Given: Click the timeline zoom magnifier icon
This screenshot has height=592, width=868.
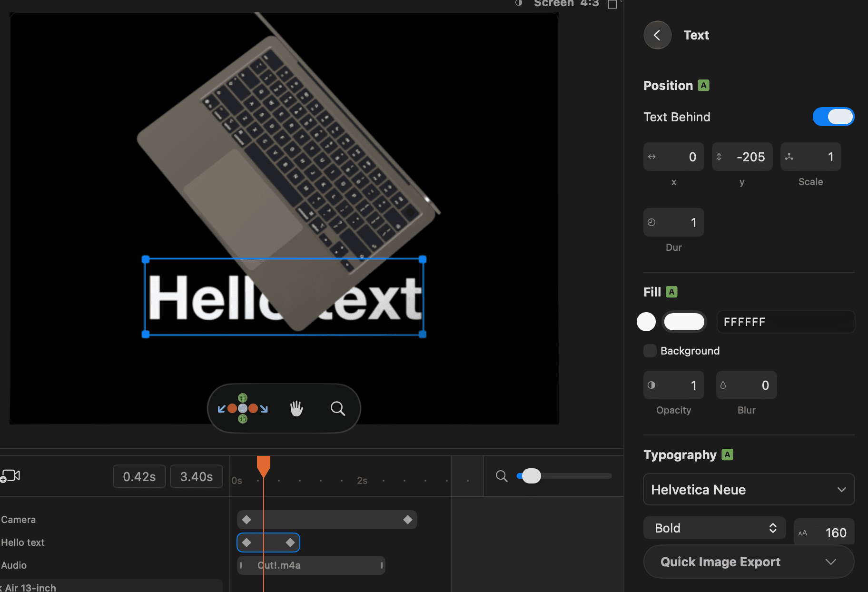Looking at the screenshot, I should tap(502, 476).
